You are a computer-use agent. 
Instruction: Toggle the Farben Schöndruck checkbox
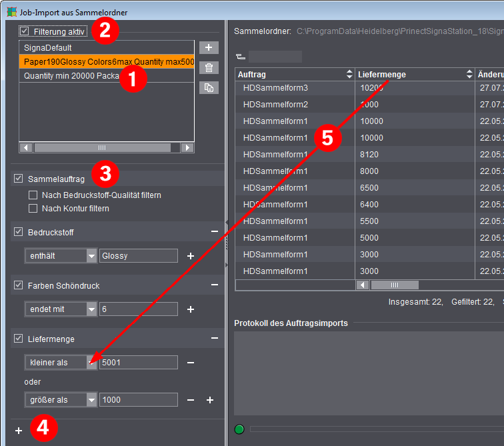[x=18, y=285]
